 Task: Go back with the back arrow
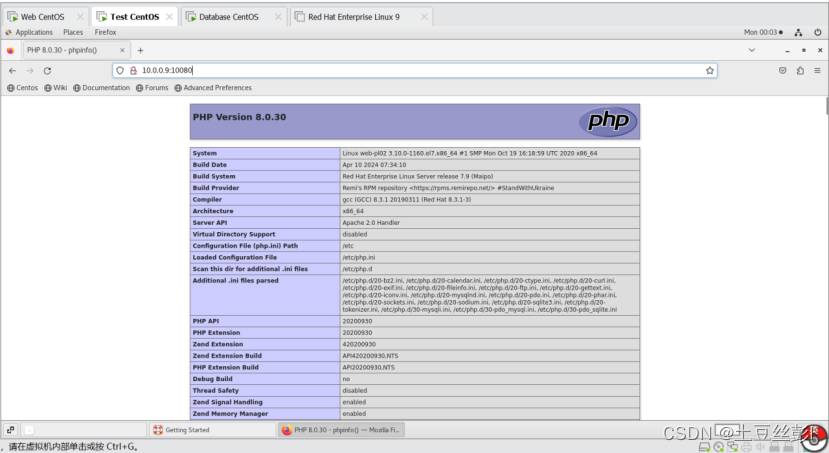[x=13, y=71]
